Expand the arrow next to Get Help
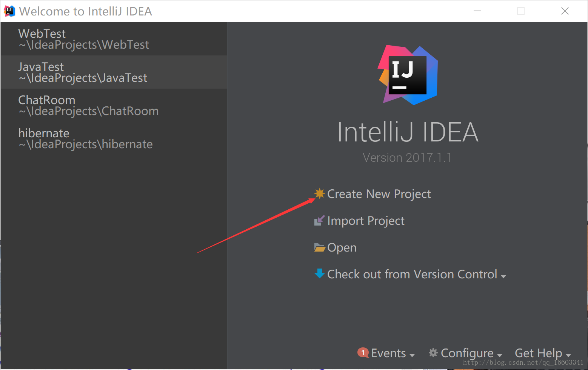Image resolution: width=588 pixels, height=370 pixels. click(568, 355)
